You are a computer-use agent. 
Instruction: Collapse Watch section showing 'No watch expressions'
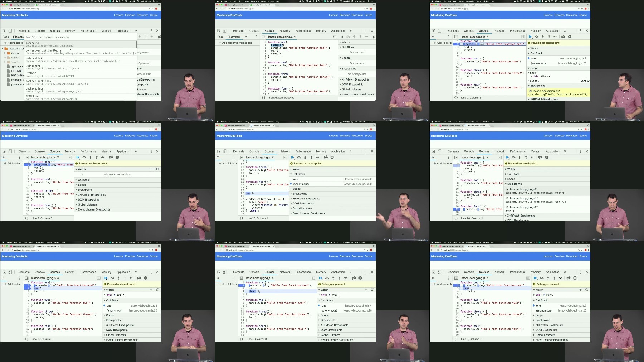pos(77,169)
